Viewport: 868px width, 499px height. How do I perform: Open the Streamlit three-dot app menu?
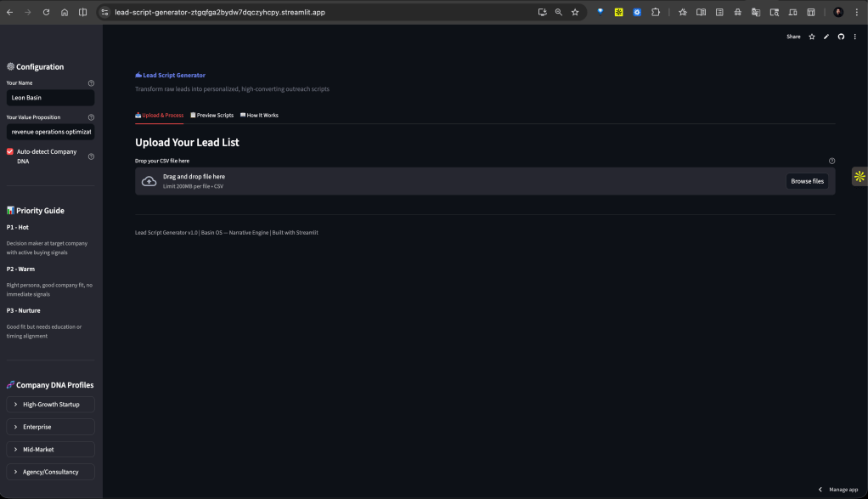[855, 37]
